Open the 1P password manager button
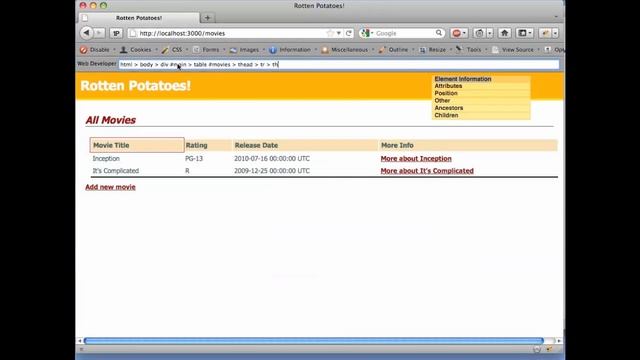Viewport: 640px width, 360px height. 116,33
